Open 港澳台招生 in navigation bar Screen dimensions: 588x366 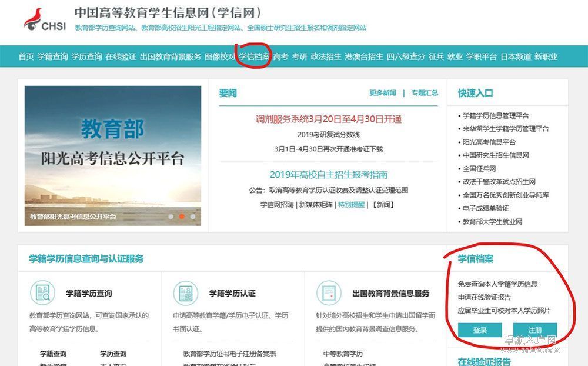364,56
